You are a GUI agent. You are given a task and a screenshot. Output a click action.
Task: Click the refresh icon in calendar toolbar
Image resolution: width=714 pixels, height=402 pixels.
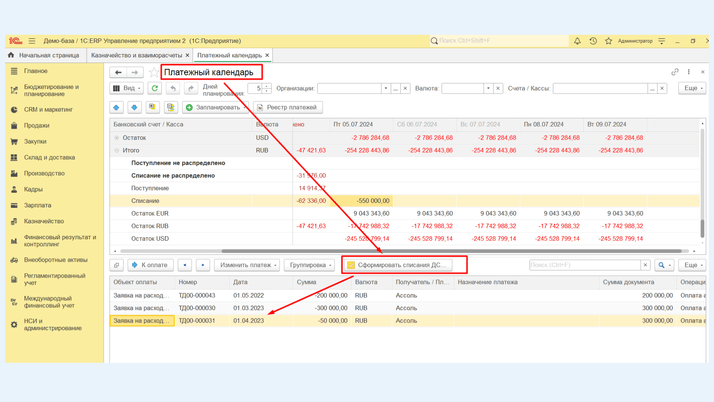click(155, 88)
